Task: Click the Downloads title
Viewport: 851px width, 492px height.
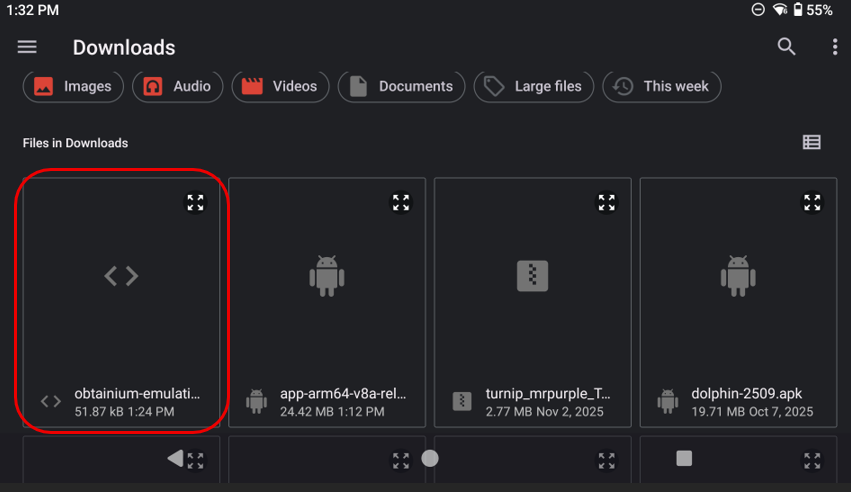Action: point(124,48)
